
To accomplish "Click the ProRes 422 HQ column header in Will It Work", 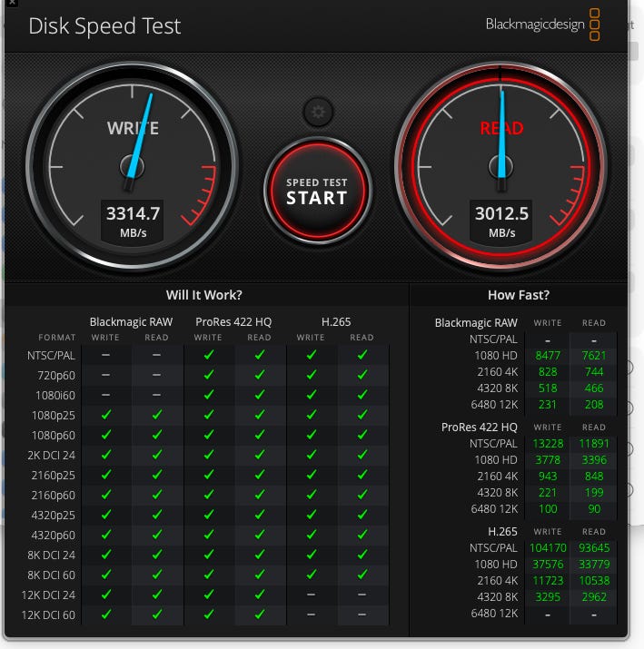I will click(233, 321).
